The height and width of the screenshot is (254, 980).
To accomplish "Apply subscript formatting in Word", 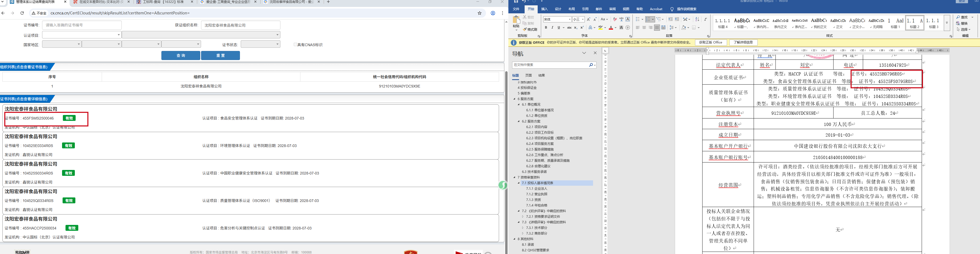I will click(575, 27).
